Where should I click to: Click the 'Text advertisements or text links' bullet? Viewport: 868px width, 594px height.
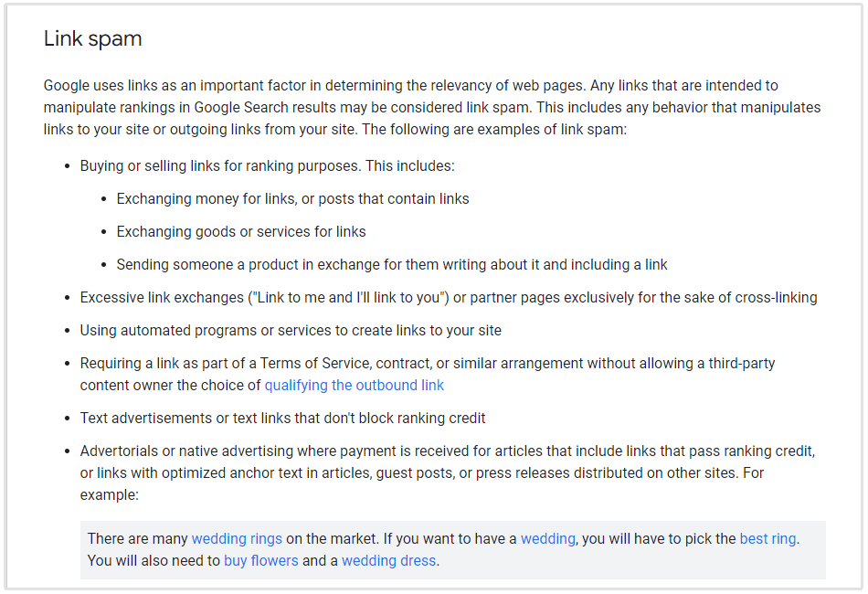pyautogui.click(x=282, y=418)
